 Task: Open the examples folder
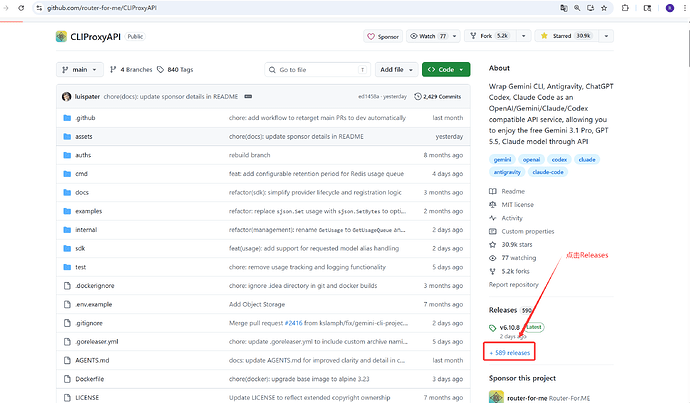[88, 211]
